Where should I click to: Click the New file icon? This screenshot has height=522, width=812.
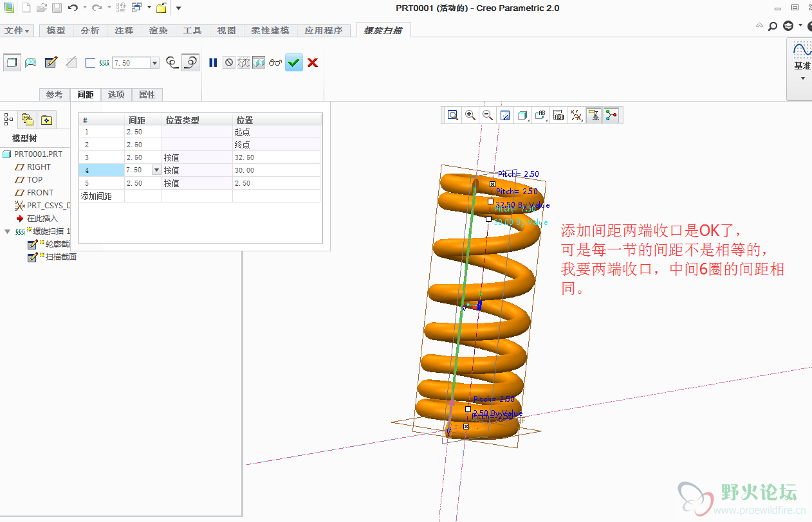click(26, 8)
